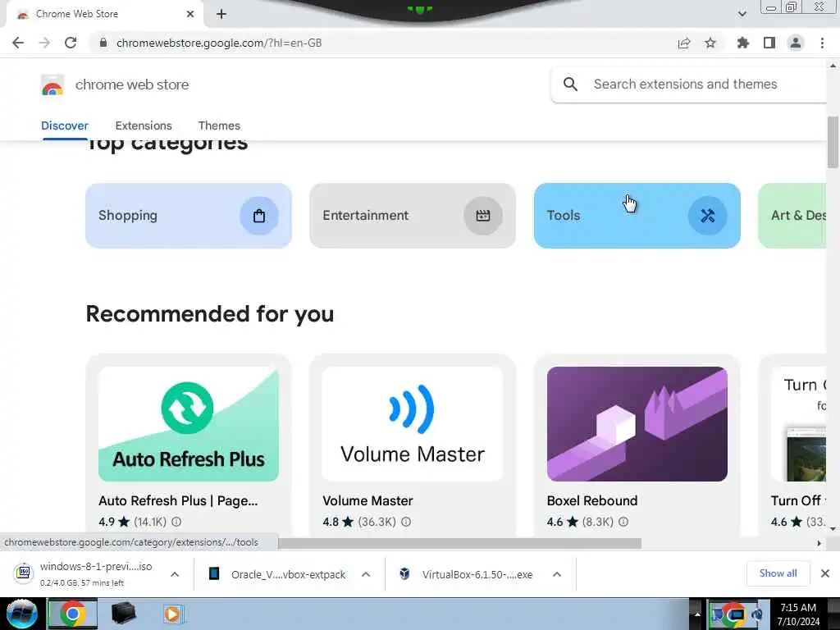
Task: View site info via lock icon
Action: (x=103, y=43)
